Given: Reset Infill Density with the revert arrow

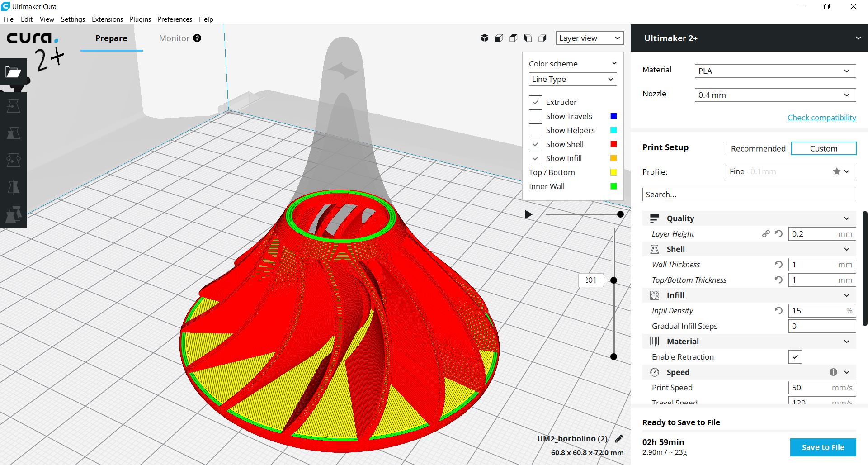Looking at the screenshot, I should [x=778, y=310].
